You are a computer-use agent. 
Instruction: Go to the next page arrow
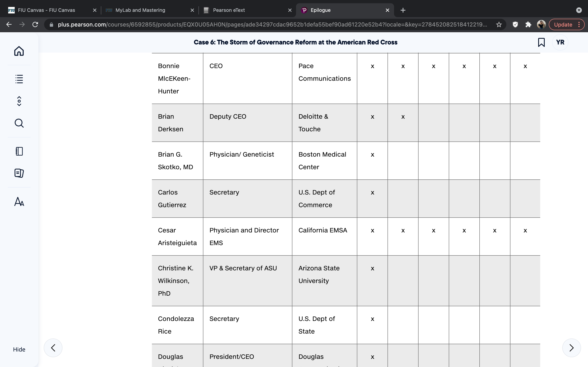tap(571, 348)
